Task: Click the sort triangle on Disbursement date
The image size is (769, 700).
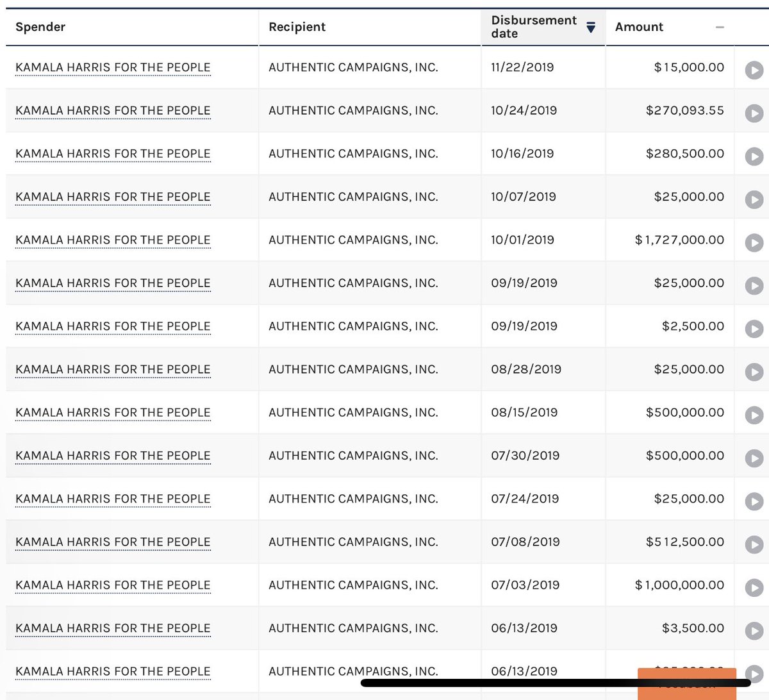Action: (x=590, y=28)
